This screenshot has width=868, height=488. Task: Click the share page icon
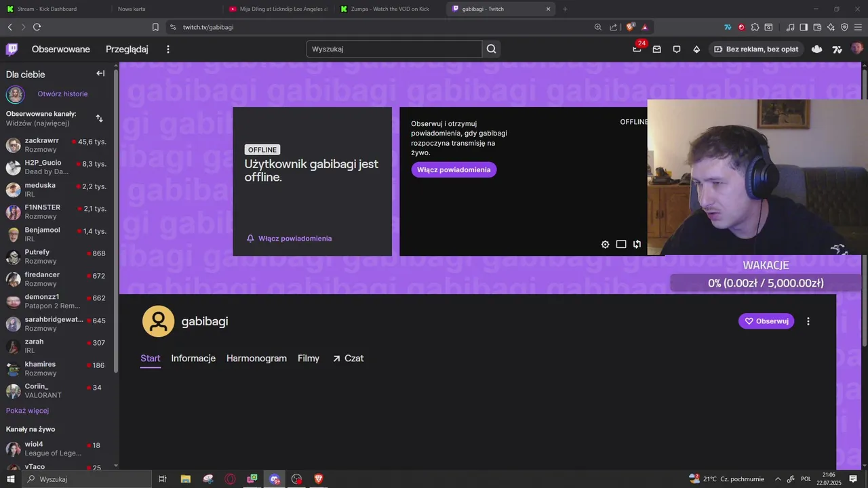[613, 27]
